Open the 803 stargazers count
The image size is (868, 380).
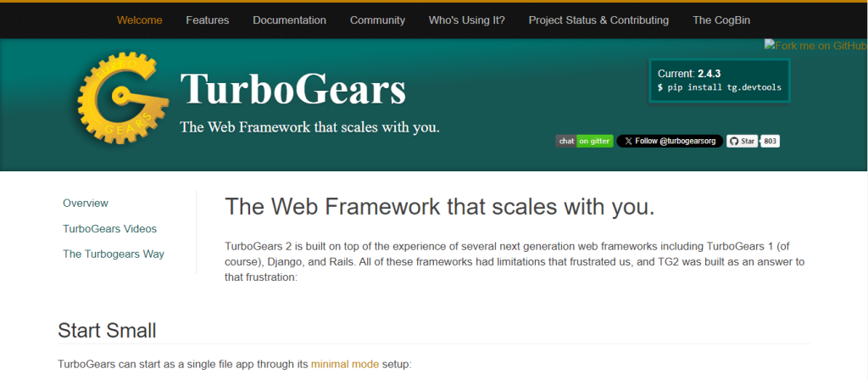pos(770,142)
